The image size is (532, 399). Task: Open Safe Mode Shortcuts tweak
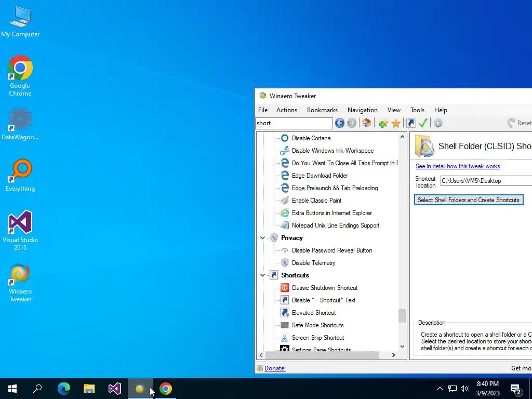pos(317,325)
